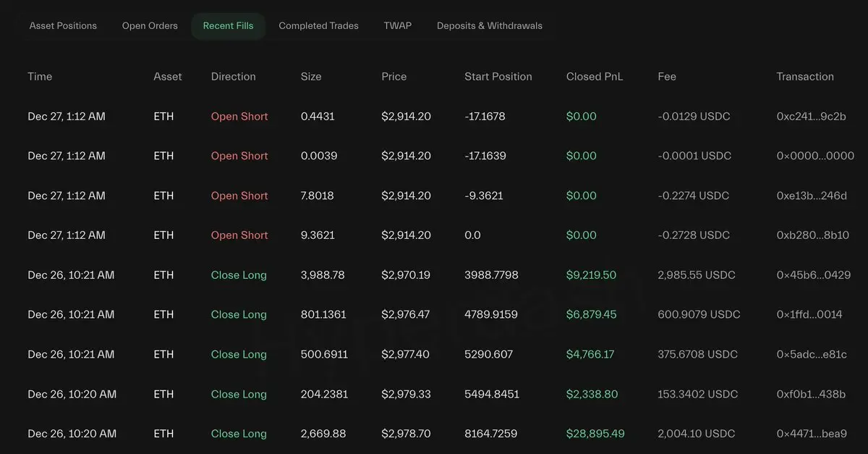Click closed PnL $4,766.17
The height and width of the screenshot is (454, 868).
[x=590, y=354]
